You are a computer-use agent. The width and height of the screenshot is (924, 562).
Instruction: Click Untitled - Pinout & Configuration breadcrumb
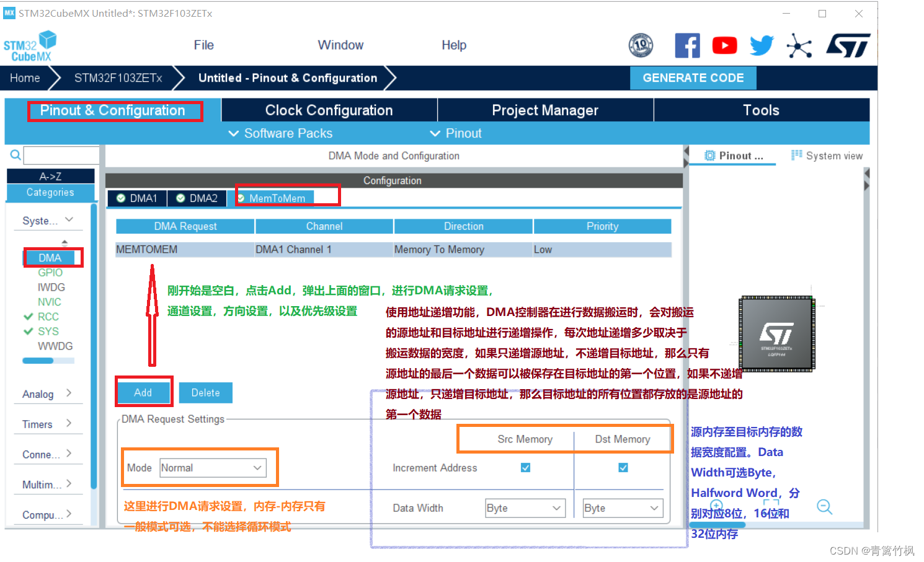[x=288, y=78]
